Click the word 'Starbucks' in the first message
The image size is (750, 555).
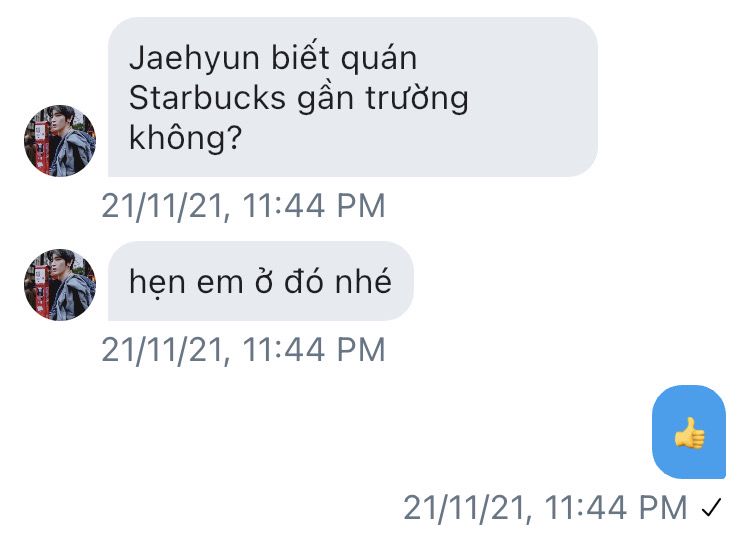[x=207, y=98]
